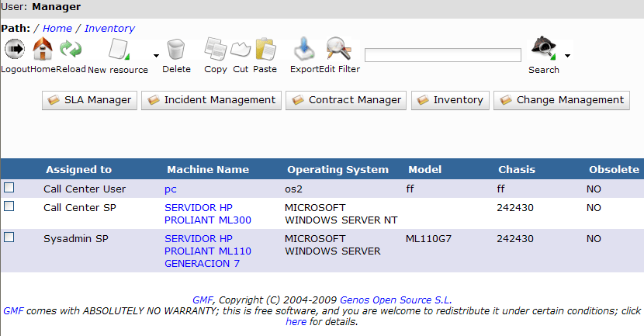644x336 pixels.
Task: Expand the New resource dropdown arrow
Action: click(156, 55)
